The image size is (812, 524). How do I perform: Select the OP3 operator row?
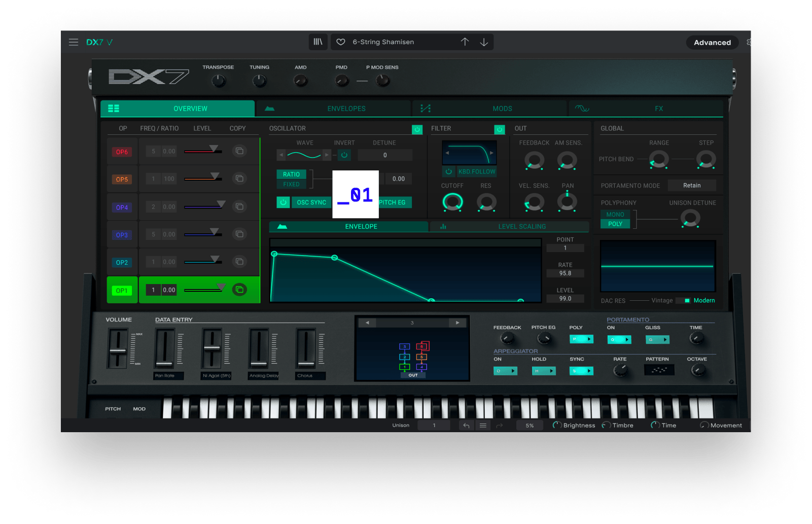122,235
